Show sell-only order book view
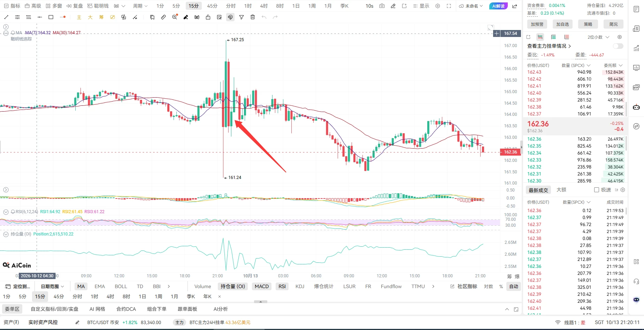Screen dimensions: 644x330 [x=567, y=37]
